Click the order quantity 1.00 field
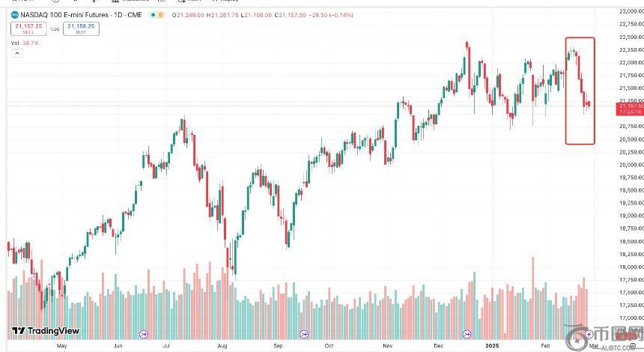The image size is (644, 352). [x=55, y=29]
